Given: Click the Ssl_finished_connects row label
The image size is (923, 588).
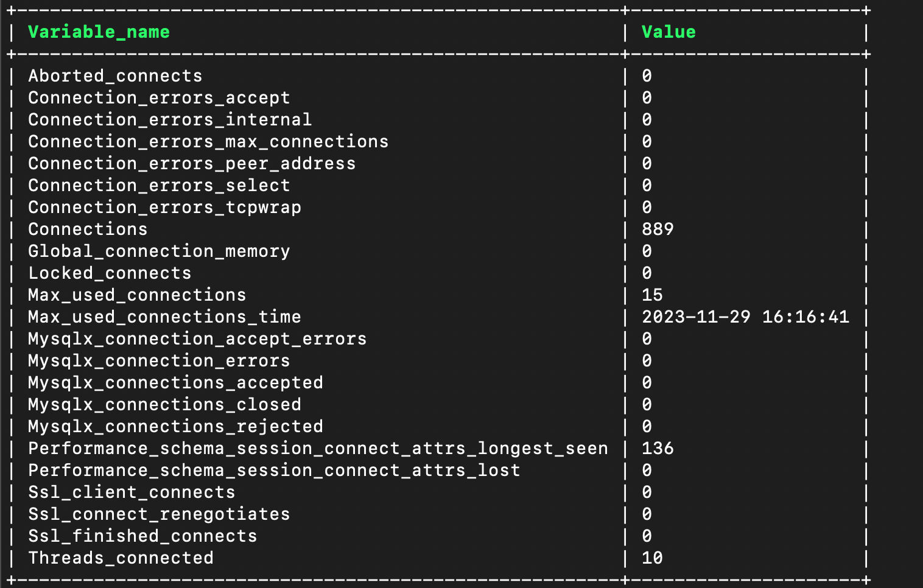Looking at the screenshot, I should pyautogui.click(x=142, y=536).
